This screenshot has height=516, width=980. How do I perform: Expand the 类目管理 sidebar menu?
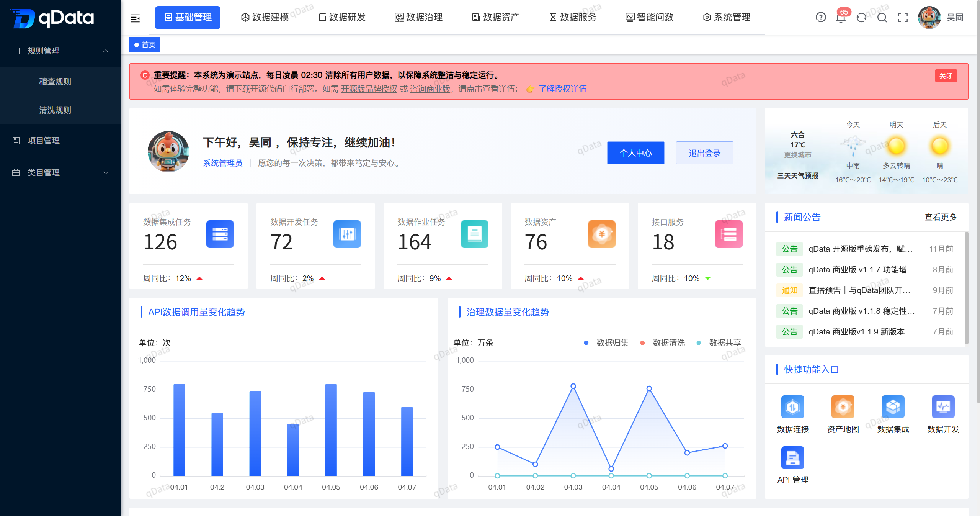point(60,173)
